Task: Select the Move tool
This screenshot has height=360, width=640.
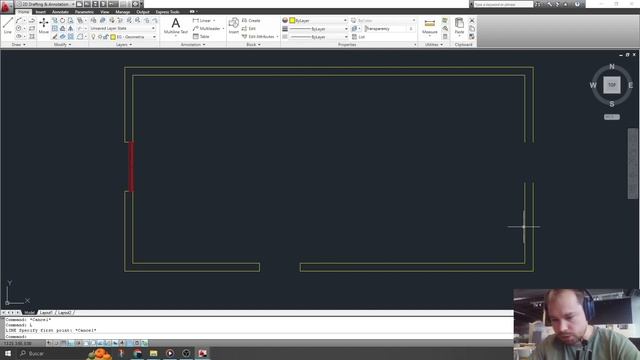Action: point(44,25)
